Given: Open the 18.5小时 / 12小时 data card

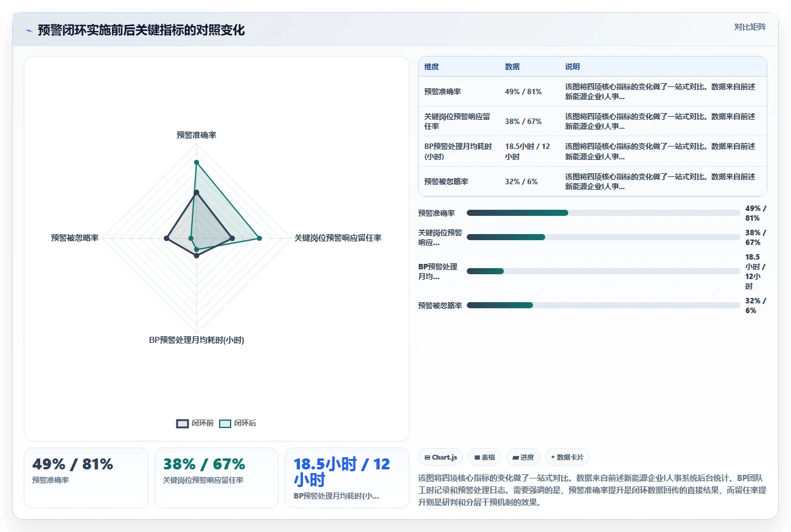Looking at the screenshot, I should coord(347,478).
